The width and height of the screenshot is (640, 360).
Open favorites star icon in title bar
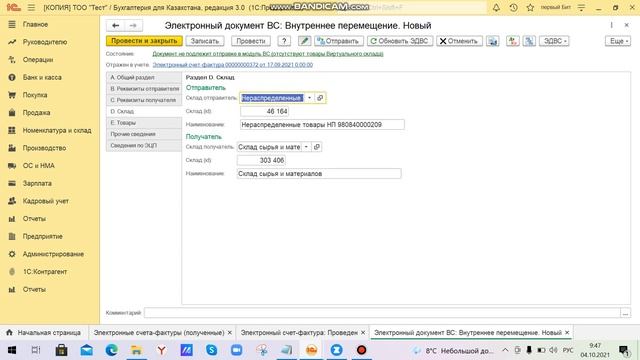[x=530, y=7]
